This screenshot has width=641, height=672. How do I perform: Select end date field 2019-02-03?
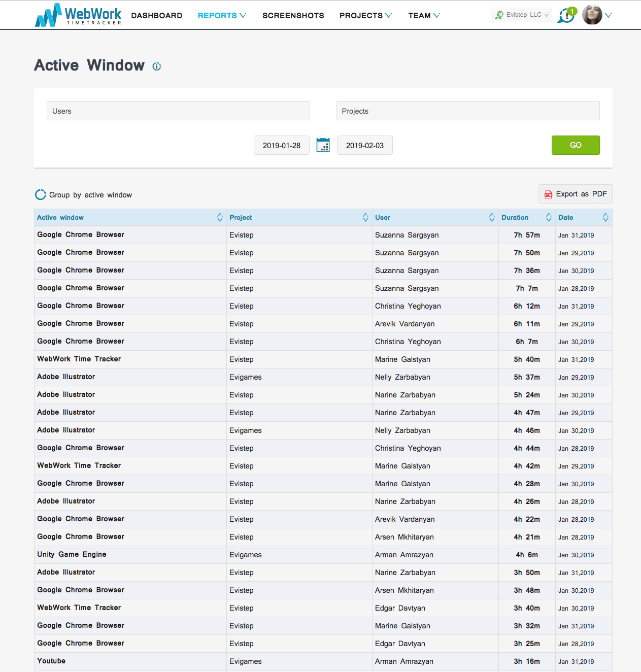point(365,145)
